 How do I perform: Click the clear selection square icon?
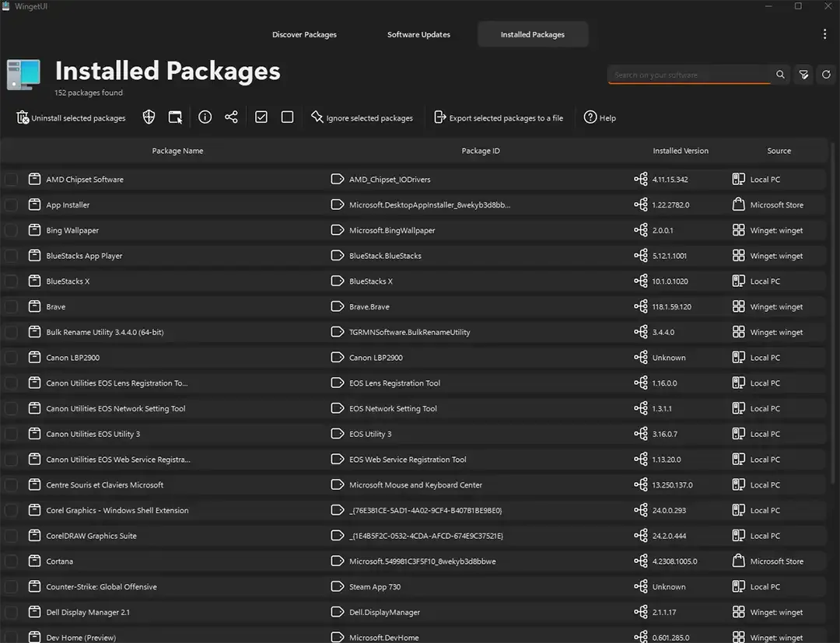pyautogui.click(x=287, y=117)
